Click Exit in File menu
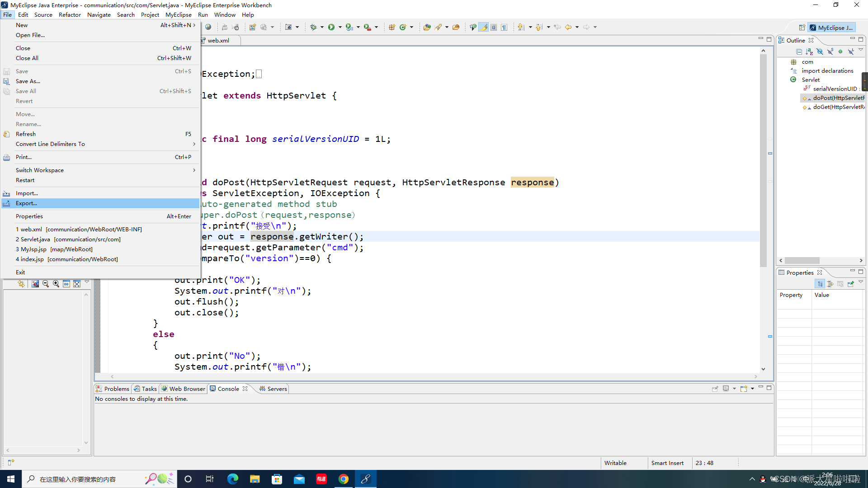This screenshot has height=488, width=868. pos(100,272)
